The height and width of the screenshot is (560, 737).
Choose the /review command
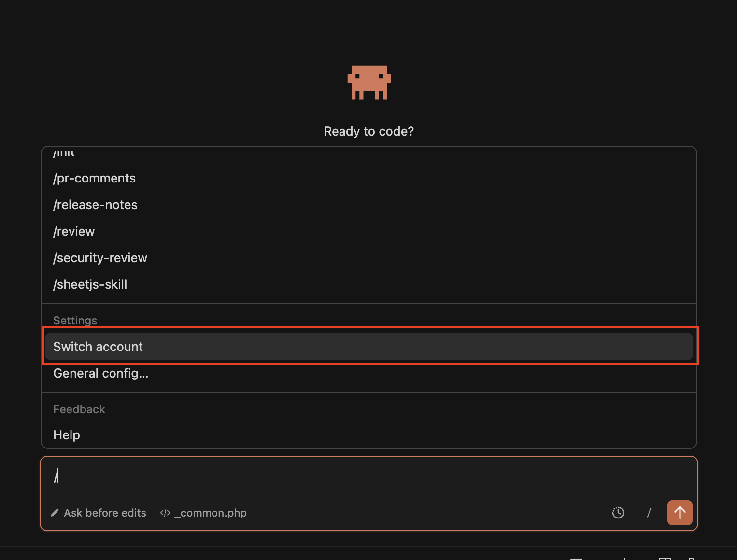tap(369, 231)
